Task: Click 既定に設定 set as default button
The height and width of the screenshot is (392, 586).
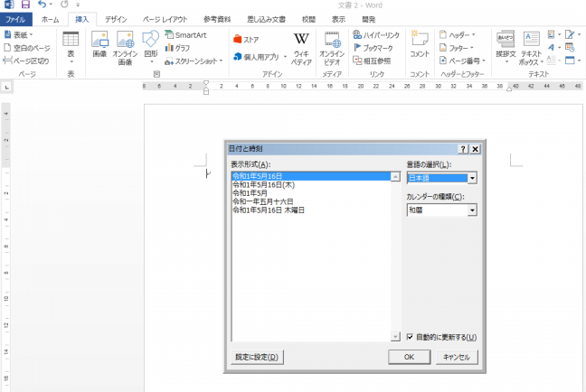Action: tap(257, 357)
